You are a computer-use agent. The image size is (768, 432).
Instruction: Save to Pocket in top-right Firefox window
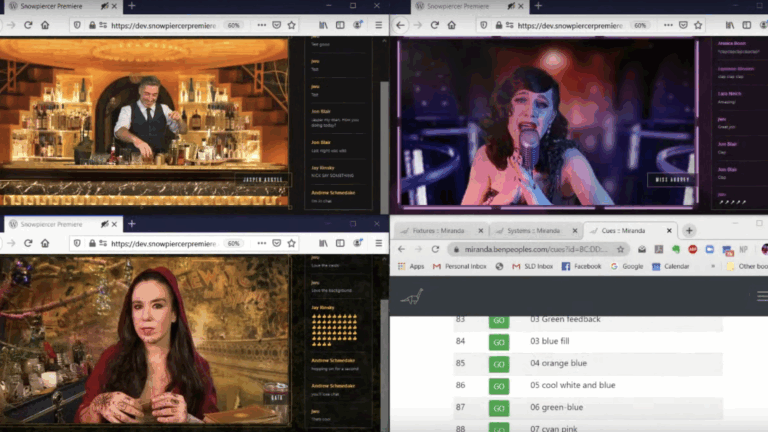pos(683,25)
